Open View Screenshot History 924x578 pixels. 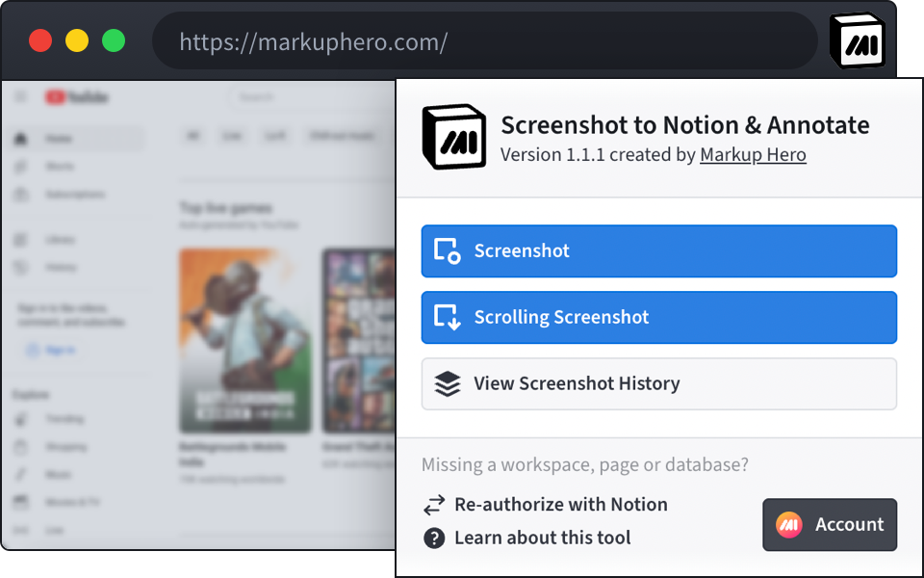(658, 384)
